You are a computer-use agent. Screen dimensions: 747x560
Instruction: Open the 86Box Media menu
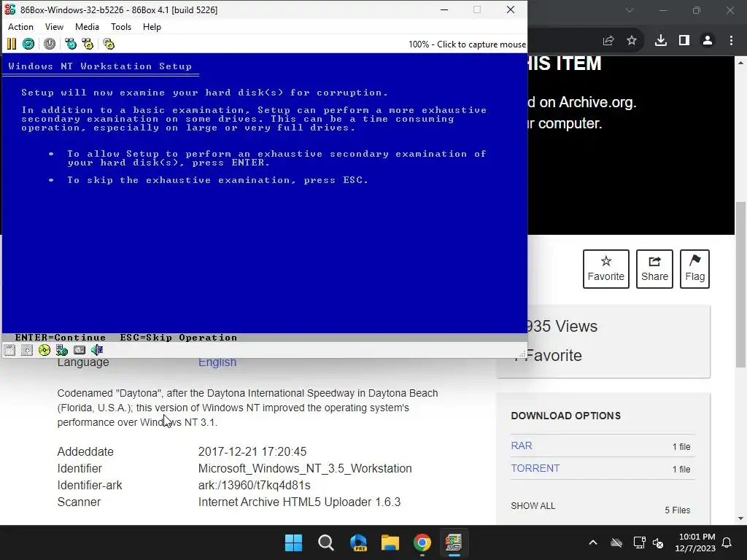coord(88,27)
